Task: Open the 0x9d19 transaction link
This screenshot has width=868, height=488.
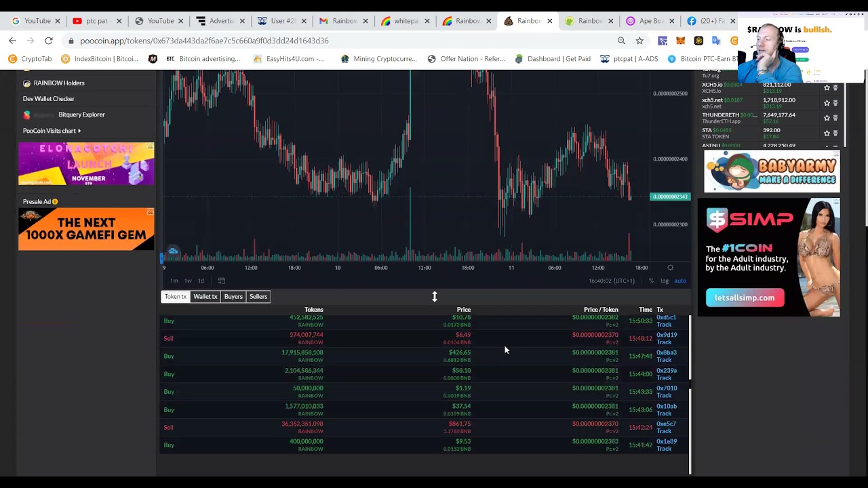Action: point(667,335)
